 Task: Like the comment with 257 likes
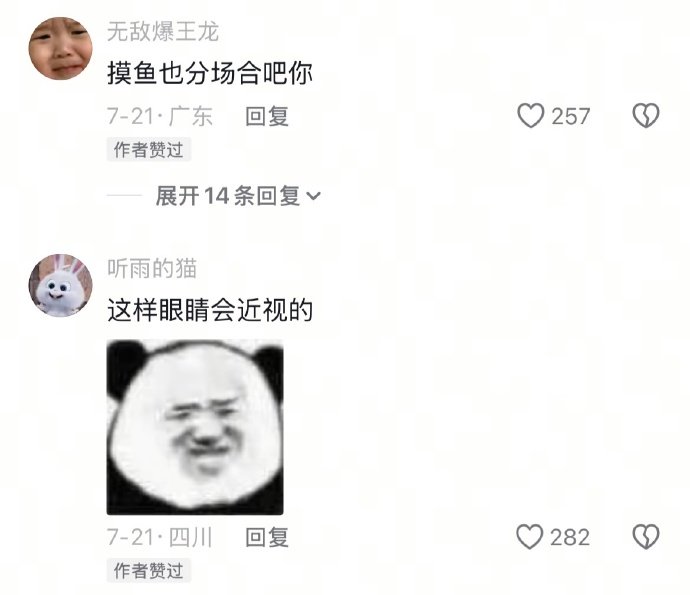[x=530, y=116]
